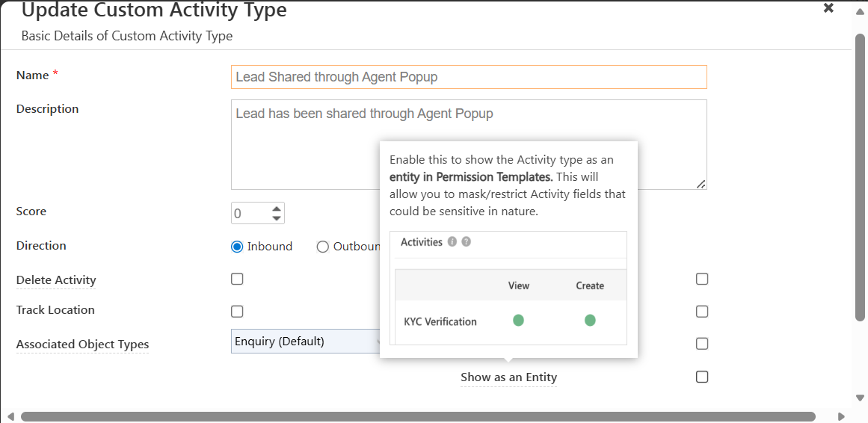This screenshot has width=868, height=423.
Task: Click the green Create dot for KYC Verification
Action: point(590,321)
